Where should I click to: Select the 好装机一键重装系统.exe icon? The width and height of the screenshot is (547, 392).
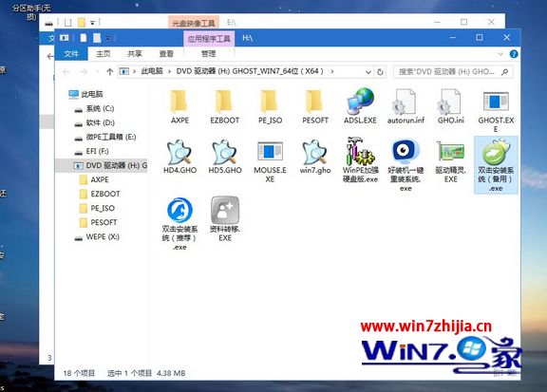(x=406, y=151)
